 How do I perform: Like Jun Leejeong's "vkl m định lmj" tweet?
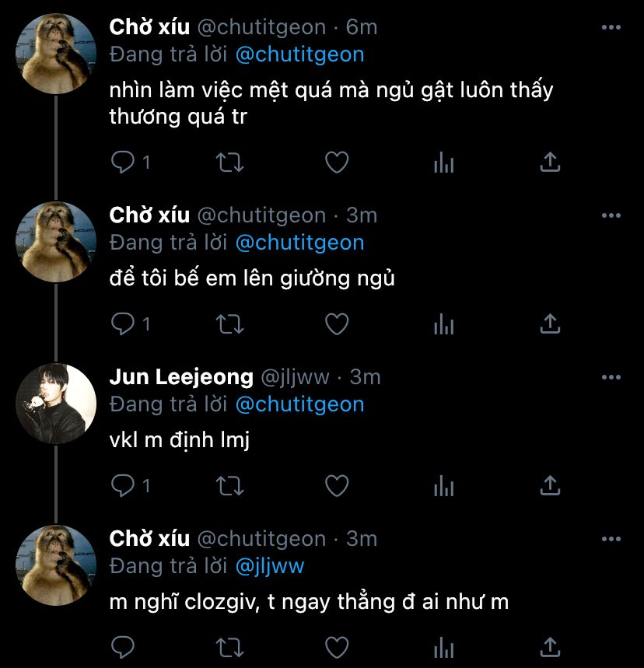pyautogui.click(x=337, y=486)
